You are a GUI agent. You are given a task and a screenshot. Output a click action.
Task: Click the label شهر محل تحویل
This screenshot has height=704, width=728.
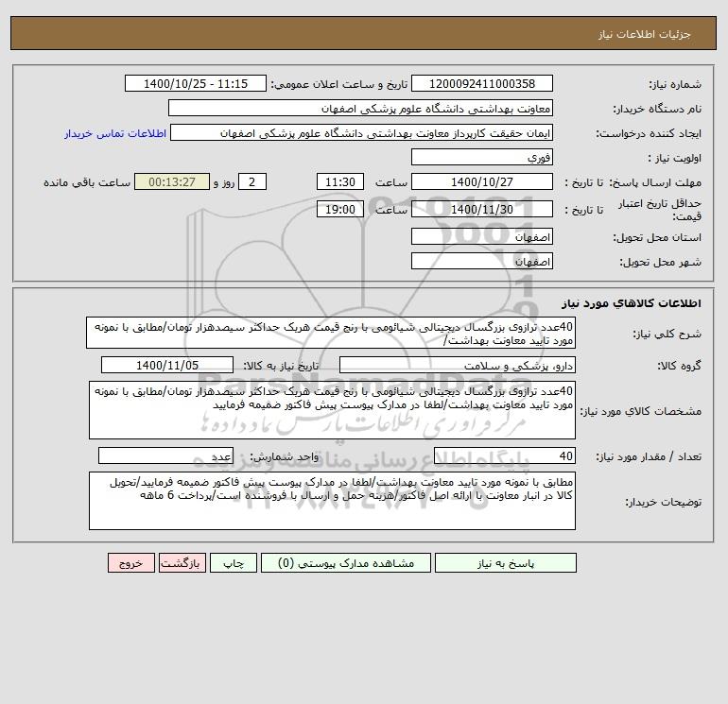(660, 262)
